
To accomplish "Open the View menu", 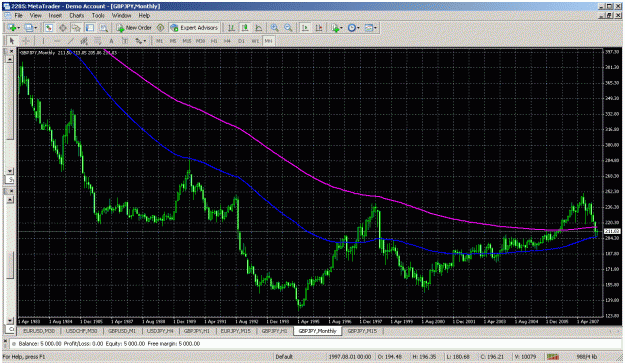I will (35, 15).
